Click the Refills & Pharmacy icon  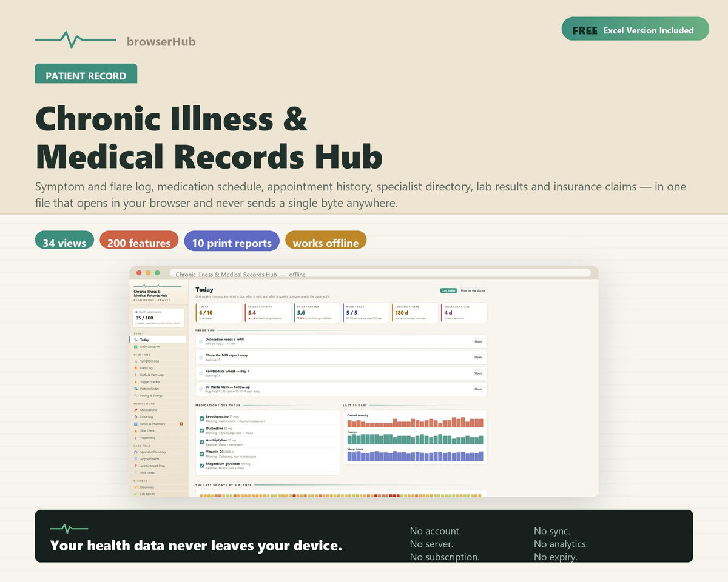coord(135,424)
